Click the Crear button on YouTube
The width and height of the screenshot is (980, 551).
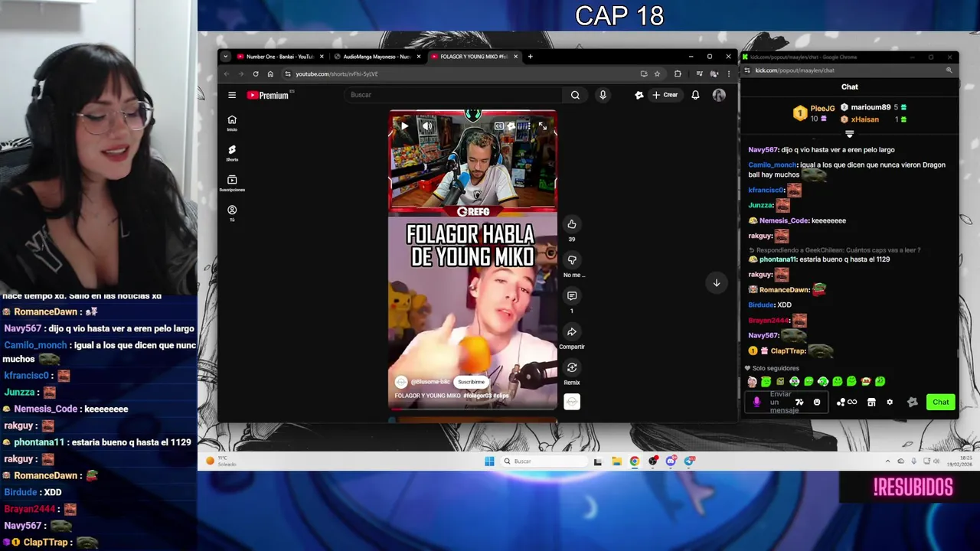pos(665,95)
